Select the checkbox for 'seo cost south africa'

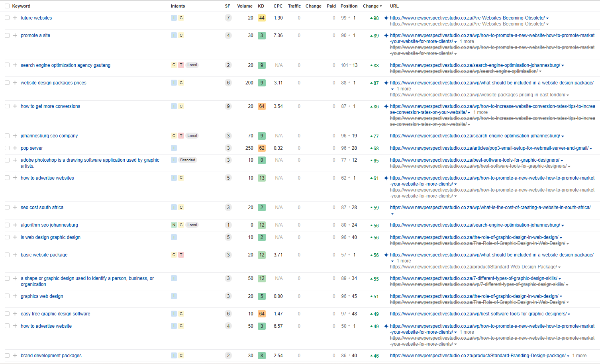coord(7,207)
